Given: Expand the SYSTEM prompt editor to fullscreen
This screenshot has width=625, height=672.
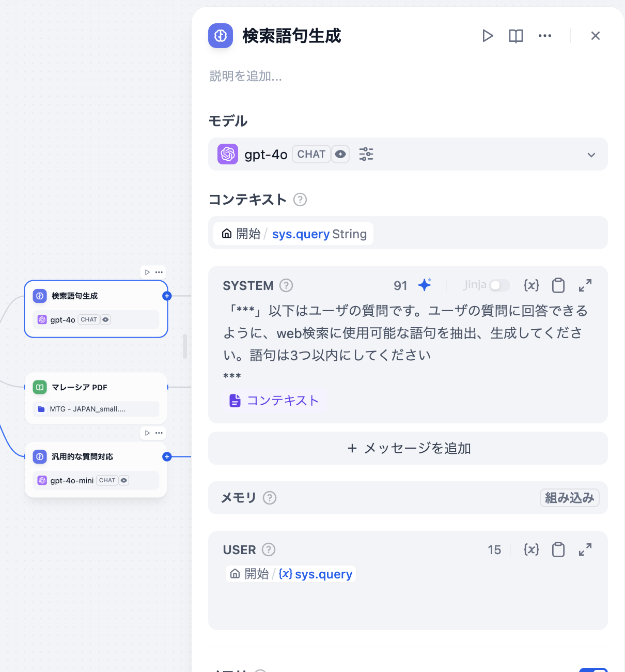Looking at the screenshot, I should (585, 285).
